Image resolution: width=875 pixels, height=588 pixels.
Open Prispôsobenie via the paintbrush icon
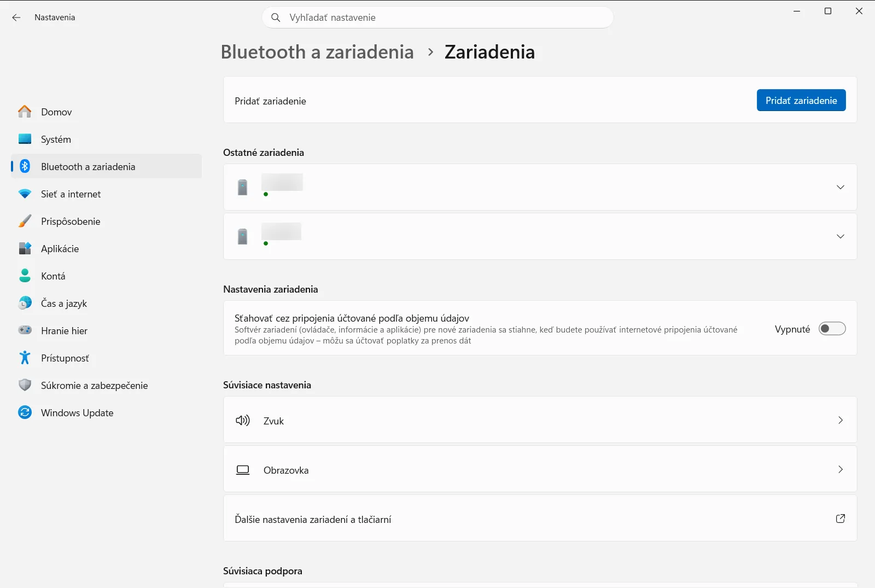[x=25, y=221]
